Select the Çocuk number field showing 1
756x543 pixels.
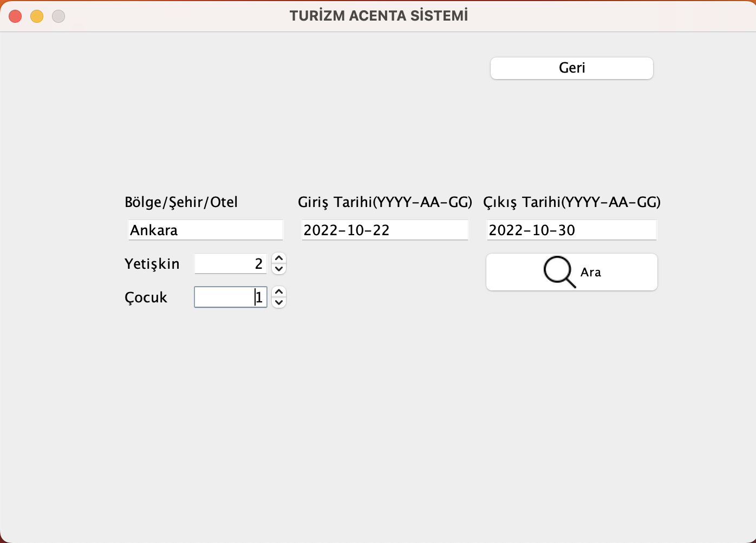(230, 297)
